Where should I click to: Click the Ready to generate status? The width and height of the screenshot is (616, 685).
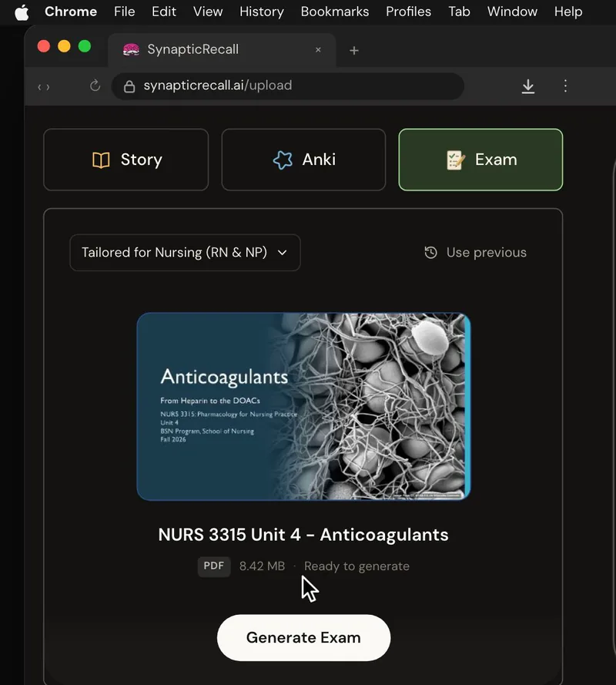click(x=357, y=566)
